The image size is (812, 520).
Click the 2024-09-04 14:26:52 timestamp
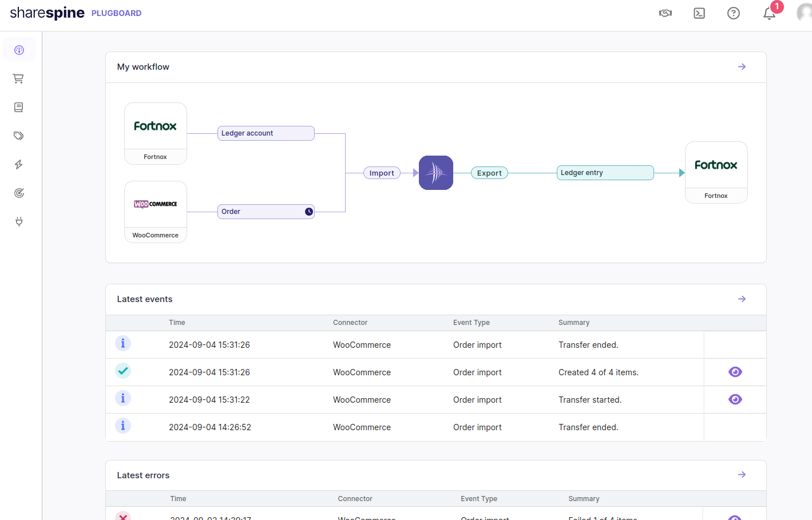click(x=210, y=427)
